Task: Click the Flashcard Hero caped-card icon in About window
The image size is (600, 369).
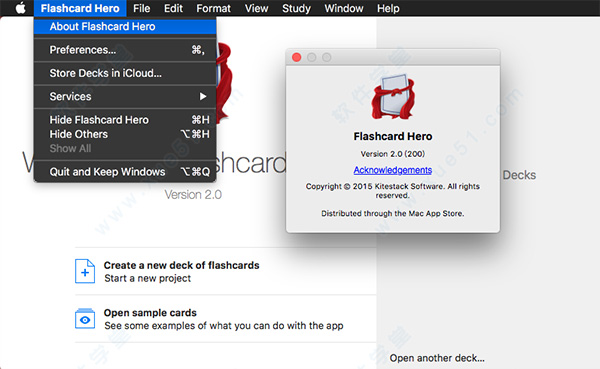Action: (x=393, y=97)
